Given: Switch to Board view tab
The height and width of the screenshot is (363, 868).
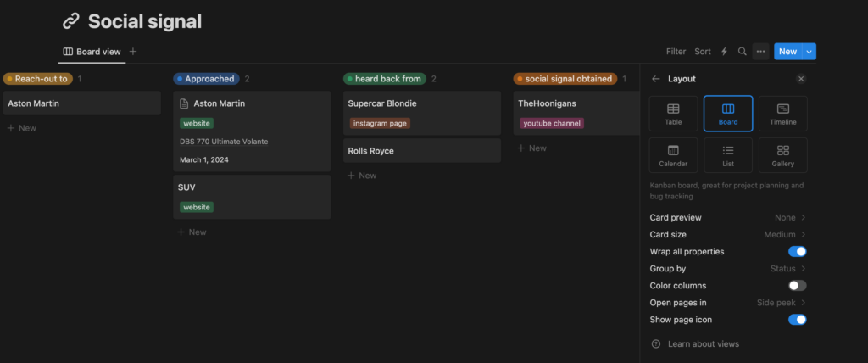Looking at the screenshot, I should (x=92, y=52).
